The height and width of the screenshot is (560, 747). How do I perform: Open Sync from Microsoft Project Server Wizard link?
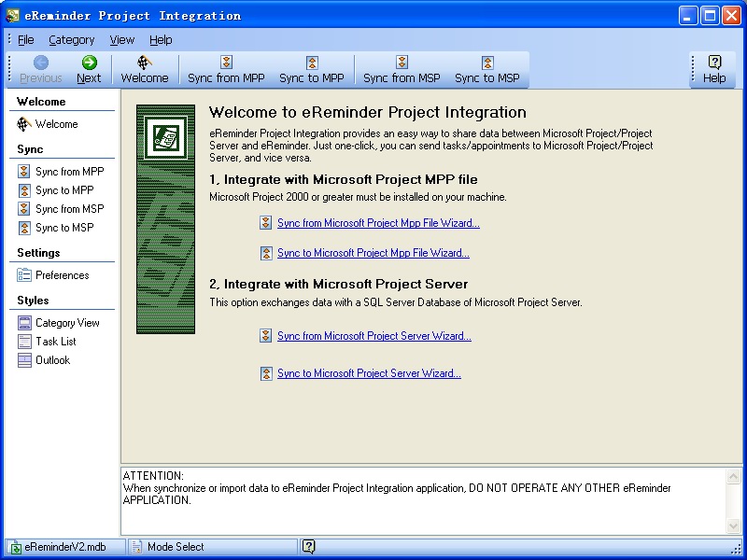pyautogui.click(x=374, y=336)
